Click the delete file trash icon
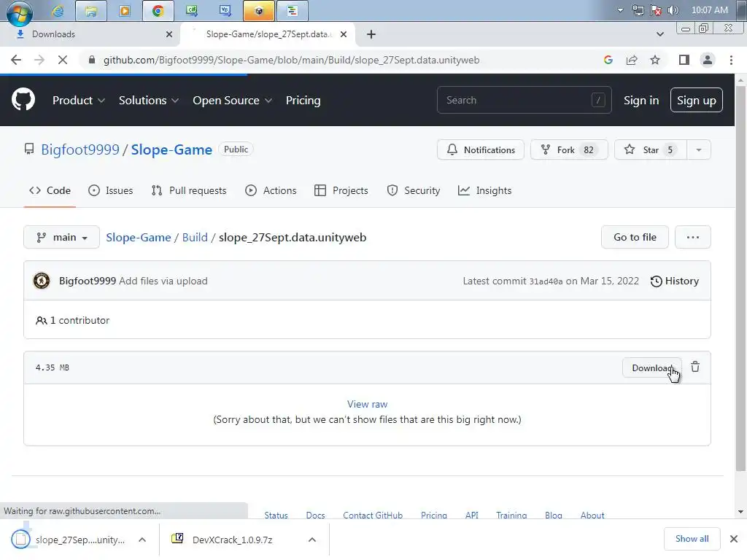 [695, 367]
